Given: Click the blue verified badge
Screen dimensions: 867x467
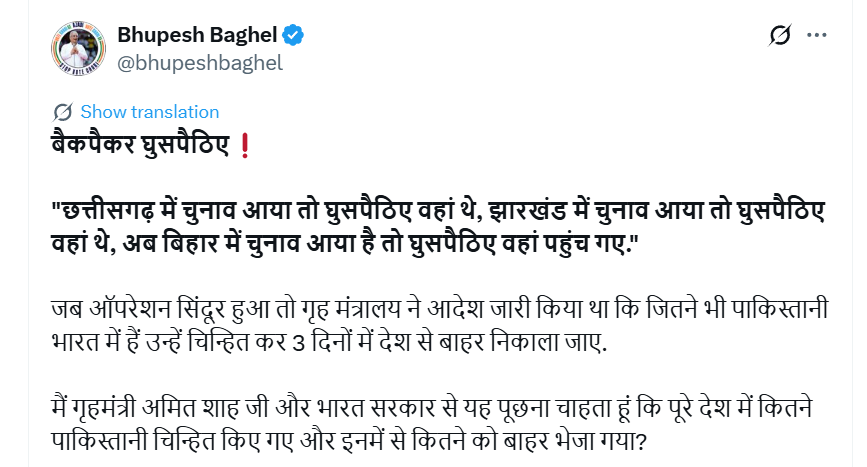Looking at the screenshot, I should [x=293, y=34].
